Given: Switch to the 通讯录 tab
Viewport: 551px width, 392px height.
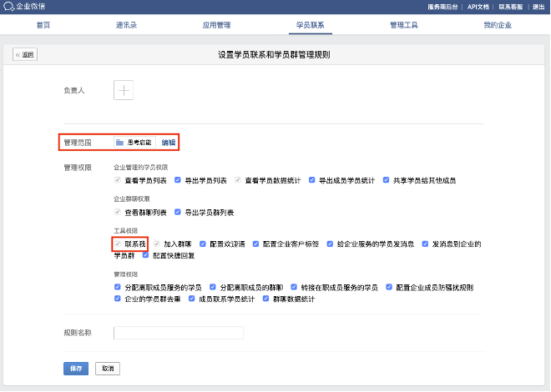Looking at the screenshot, I should pyautogui.click(x=126, y=26).
